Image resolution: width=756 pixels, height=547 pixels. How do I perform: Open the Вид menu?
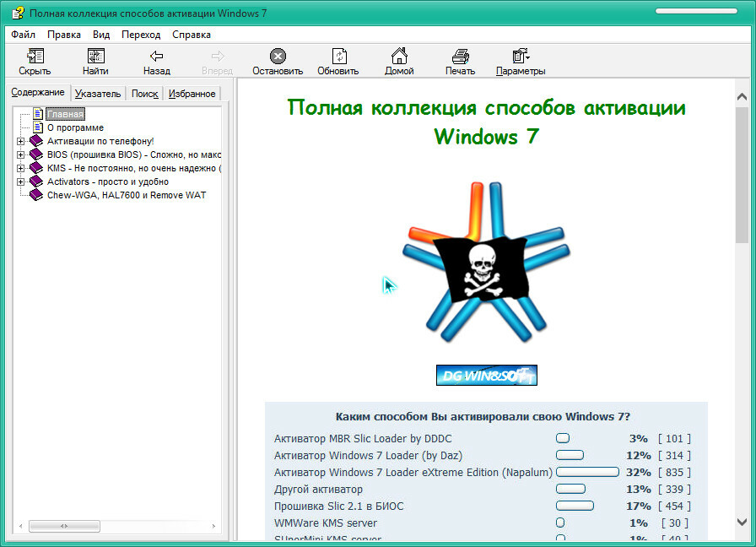101,35
